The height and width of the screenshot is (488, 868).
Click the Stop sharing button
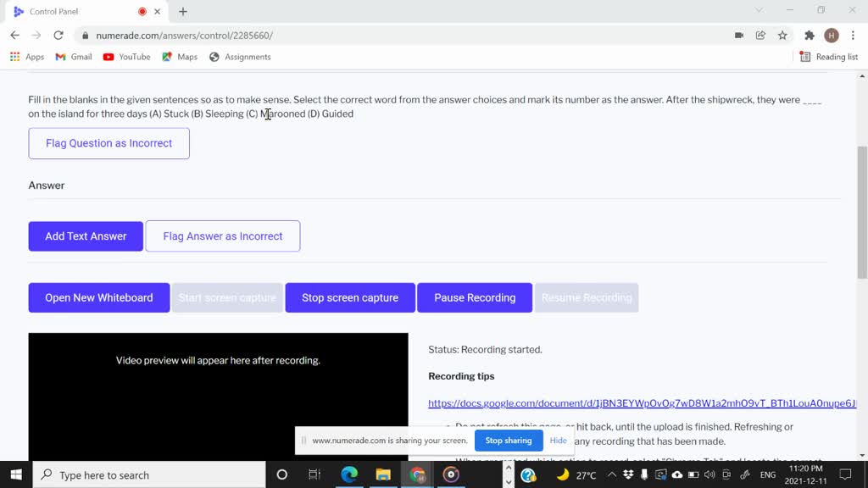(508, 441)
